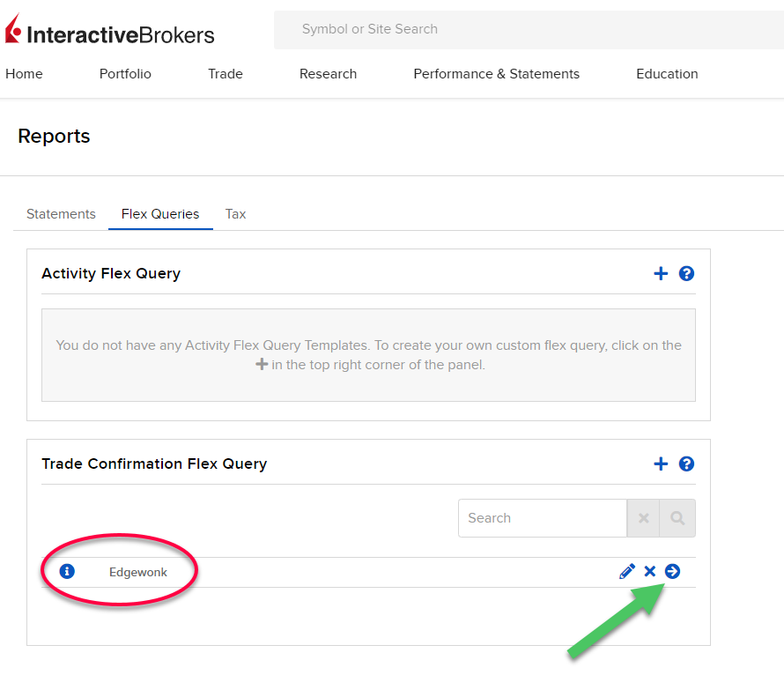View info about the Edgewonk query

(66, 571)
